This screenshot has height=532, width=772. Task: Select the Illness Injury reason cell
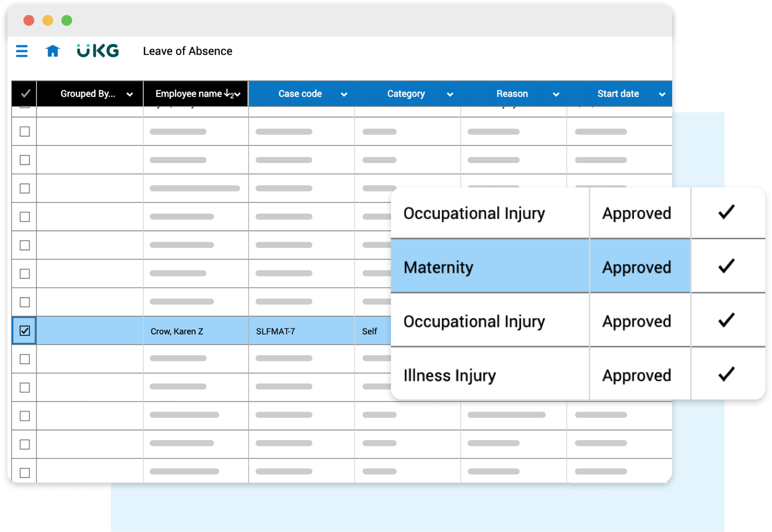coord(449,375)
